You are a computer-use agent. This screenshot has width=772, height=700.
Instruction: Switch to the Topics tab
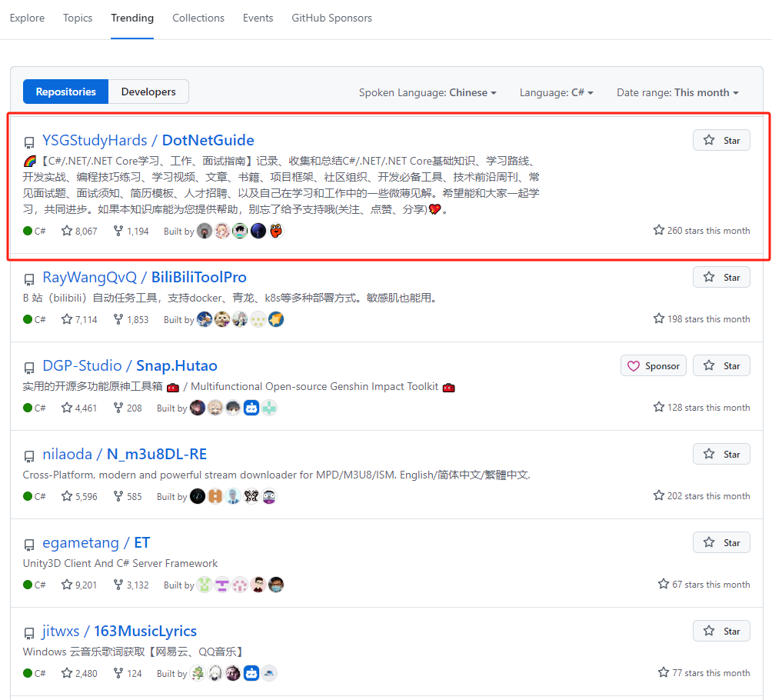[x=77, y=18]
